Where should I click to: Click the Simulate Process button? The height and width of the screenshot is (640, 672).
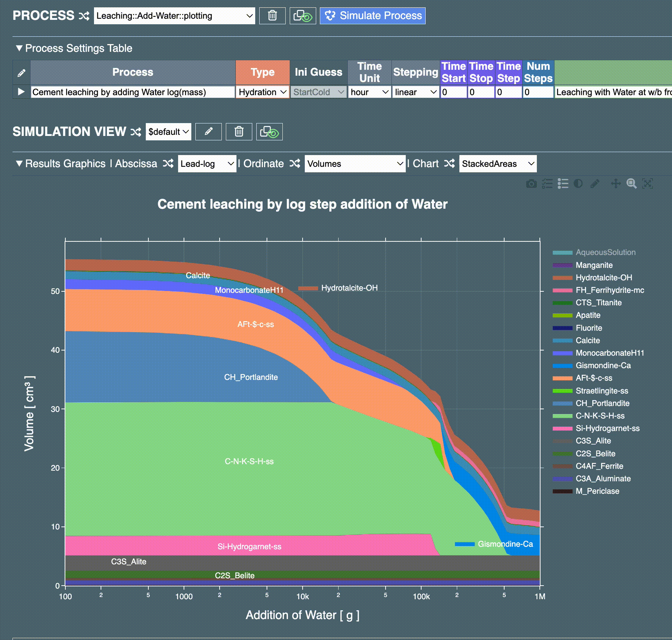[372, 16]
